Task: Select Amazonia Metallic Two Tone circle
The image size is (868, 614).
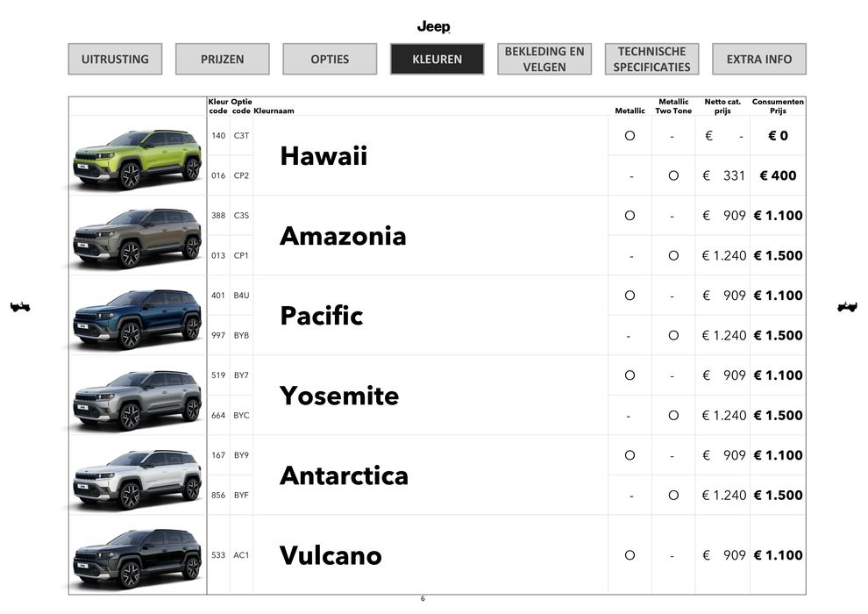Action: point(673,255)
